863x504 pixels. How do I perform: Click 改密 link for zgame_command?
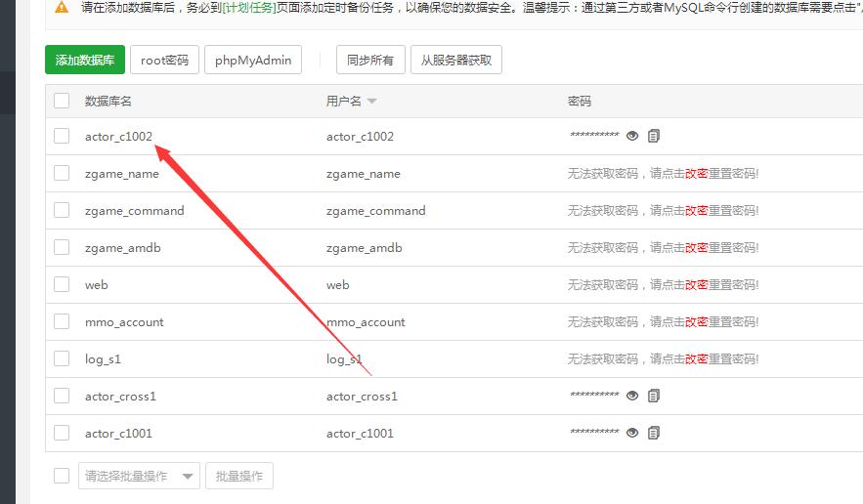point(696,210)
